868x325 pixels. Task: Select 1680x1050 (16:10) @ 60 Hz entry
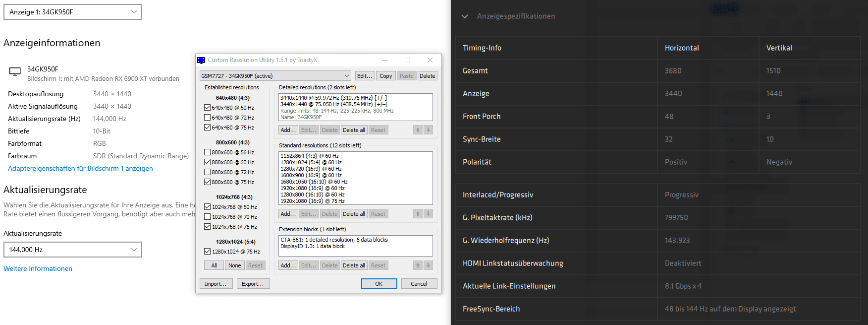point(314,182)
